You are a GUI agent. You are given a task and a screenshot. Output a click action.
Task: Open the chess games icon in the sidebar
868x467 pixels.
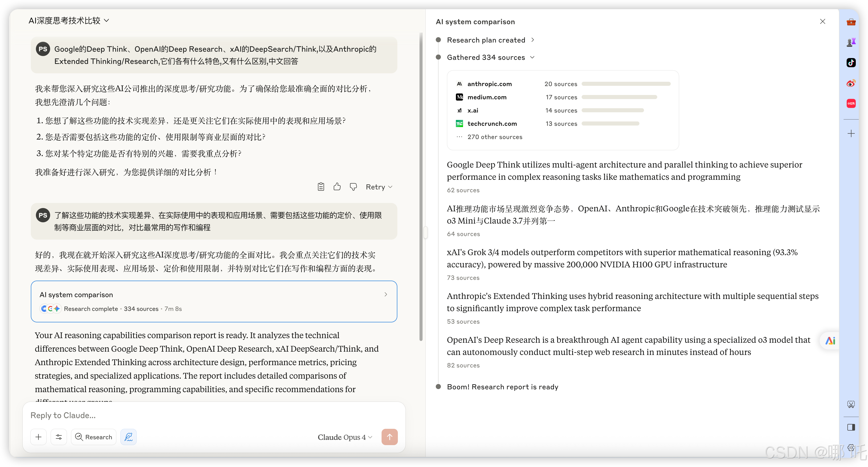851,42
